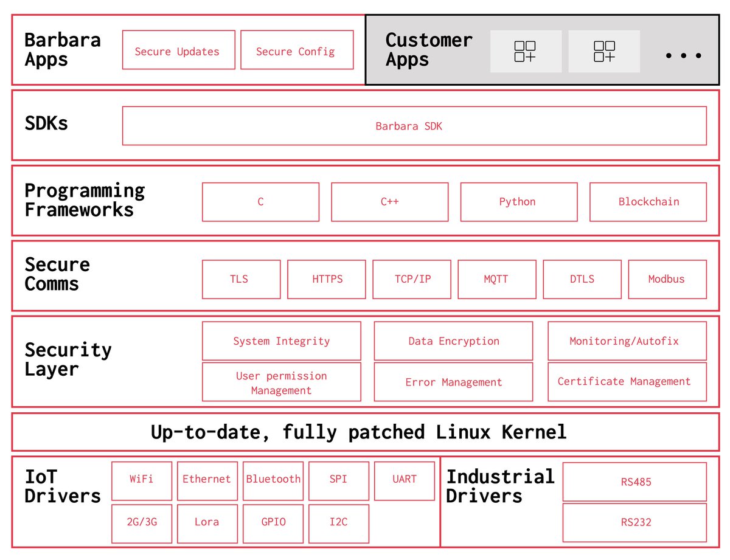
Task: Click the DTLS protocol box
Action: coord(582,279)
